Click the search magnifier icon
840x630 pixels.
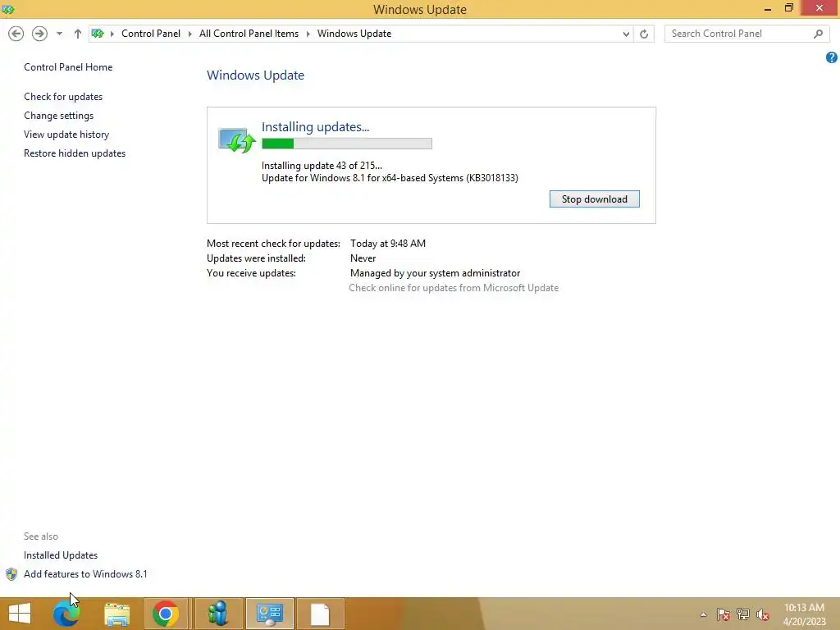[818, 34]
